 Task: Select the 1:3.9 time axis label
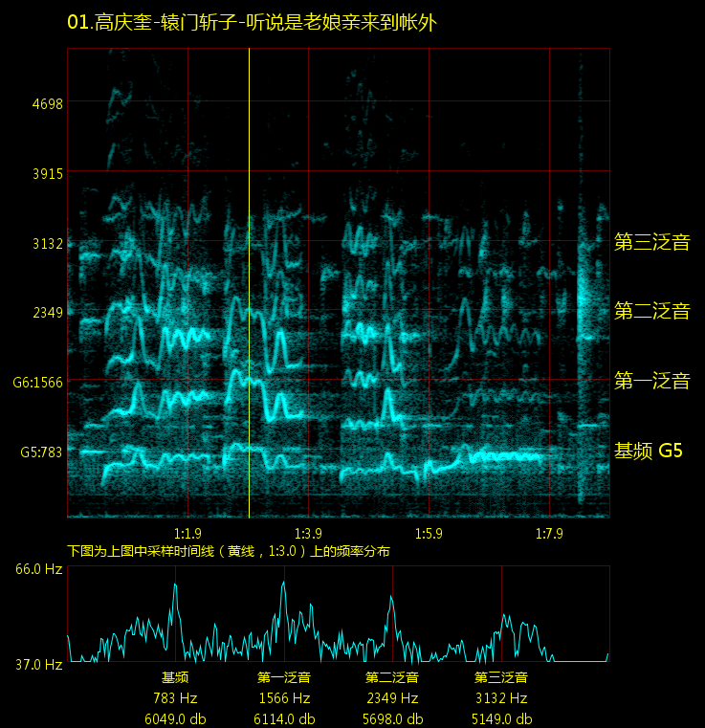[x=308, y=533]
